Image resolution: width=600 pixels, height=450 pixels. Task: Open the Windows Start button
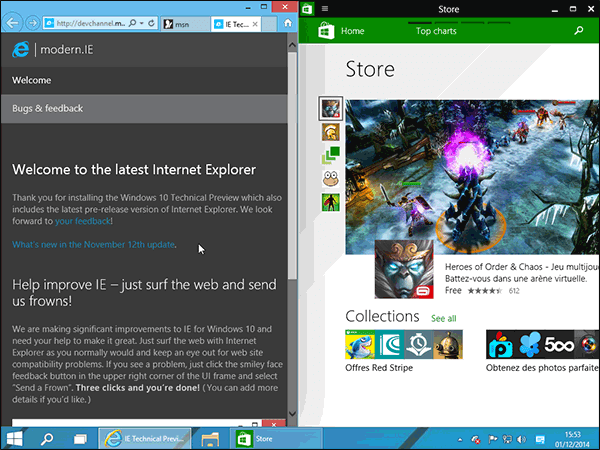click(15, 439)
